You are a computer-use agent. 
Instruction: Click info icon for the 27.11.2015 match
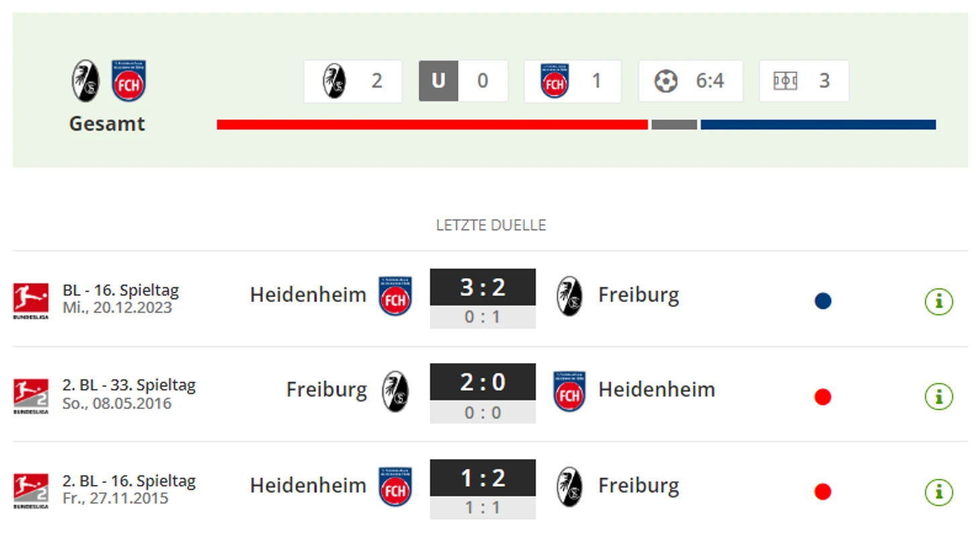point(938,492)
